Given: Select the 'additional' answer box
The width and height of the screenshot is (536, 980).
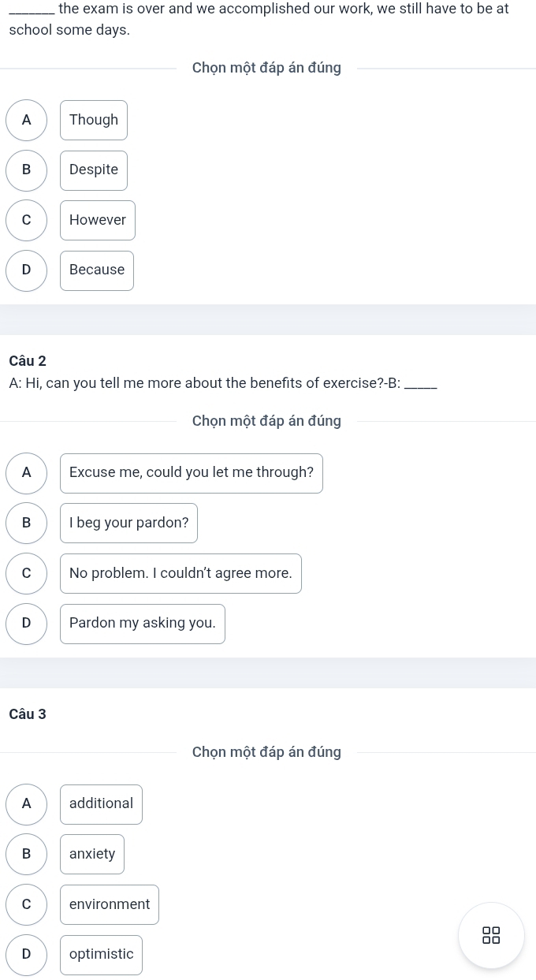Looking at the screenshot, I should tap(102, 803).
